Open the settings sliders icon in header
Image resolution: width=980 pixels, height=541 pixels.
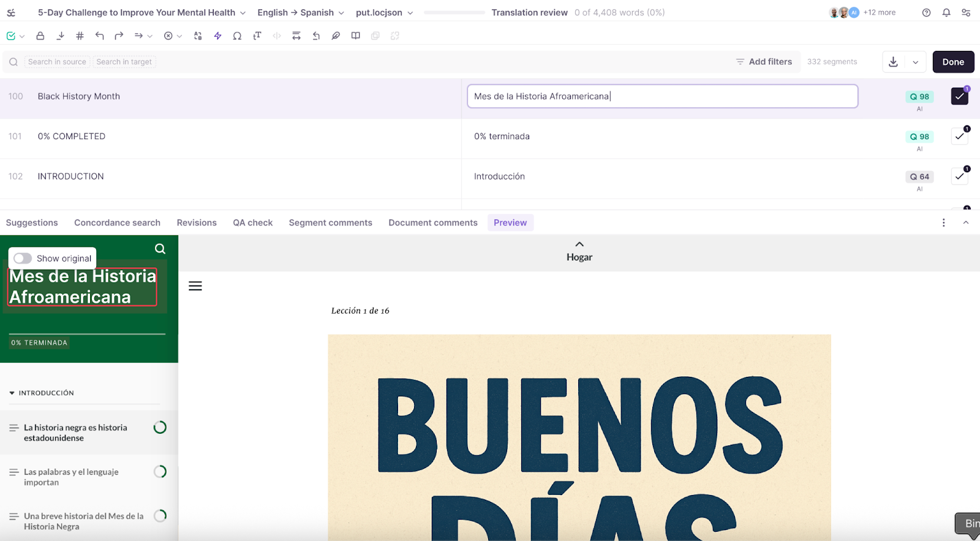966,12
